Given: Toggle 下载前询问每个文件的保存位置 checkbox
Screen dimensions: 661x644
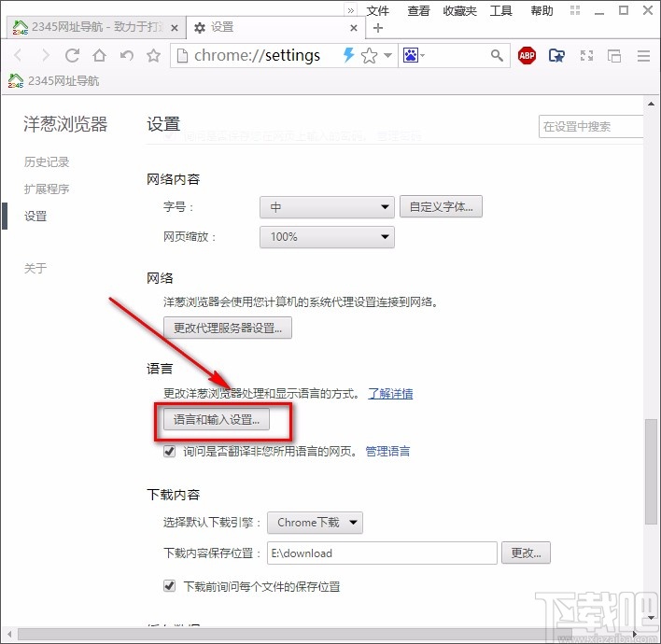Looking at the screenshot, I should click(170, 586).
